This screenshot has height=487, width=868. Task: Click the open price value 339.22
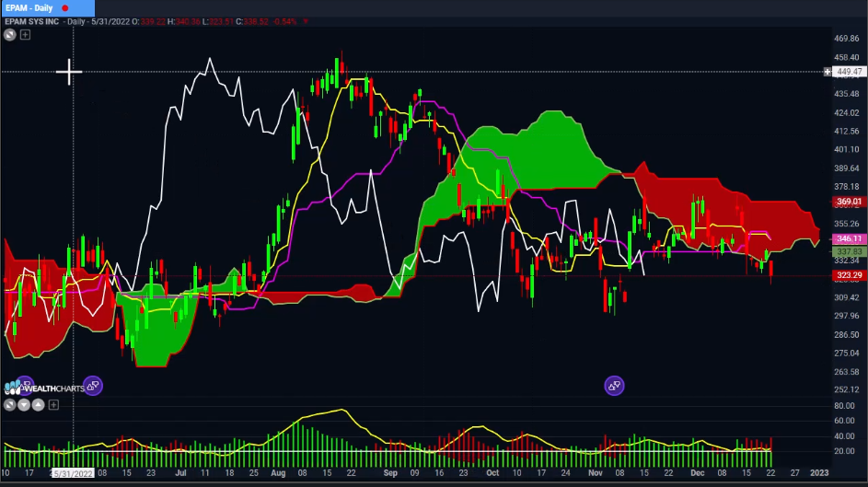click(x=153, y=21)
